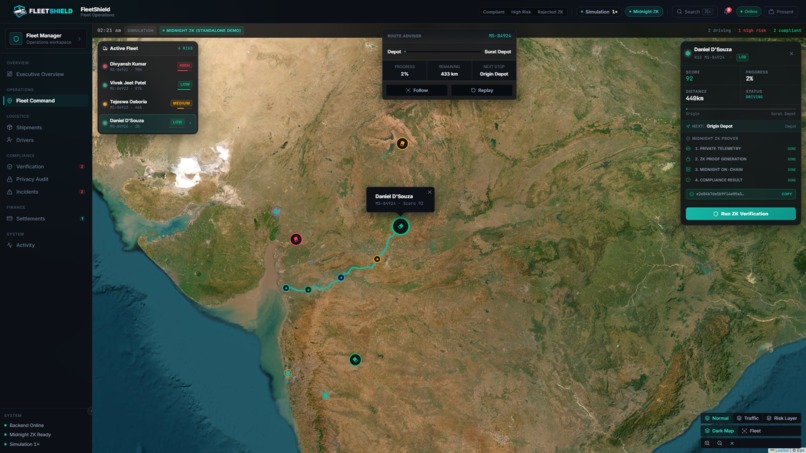Click Midnight ZK Ready status entry
This screenshot has width=806, height=453.
pos(30,434)
